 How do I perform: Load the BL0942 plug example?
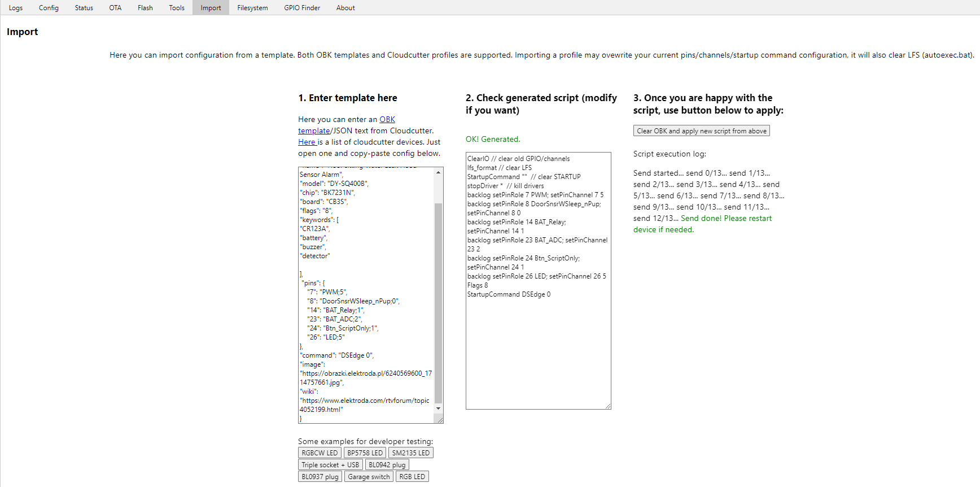click(387, 465)
